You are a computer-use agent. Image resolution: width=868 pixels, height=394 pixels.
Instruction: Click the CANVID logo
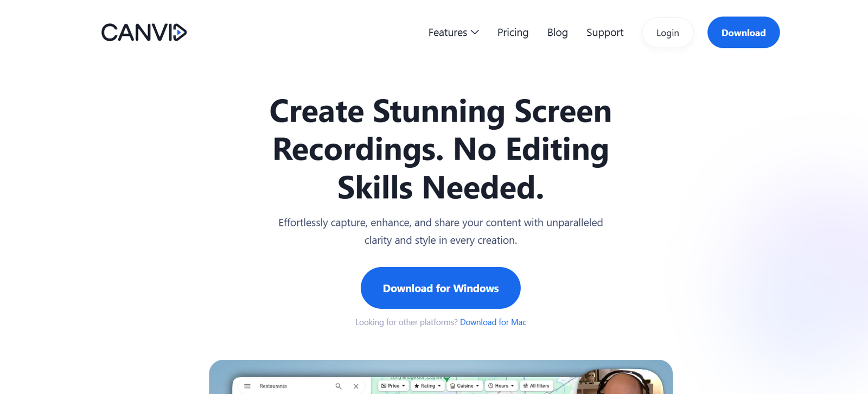(x=144, y=33)
